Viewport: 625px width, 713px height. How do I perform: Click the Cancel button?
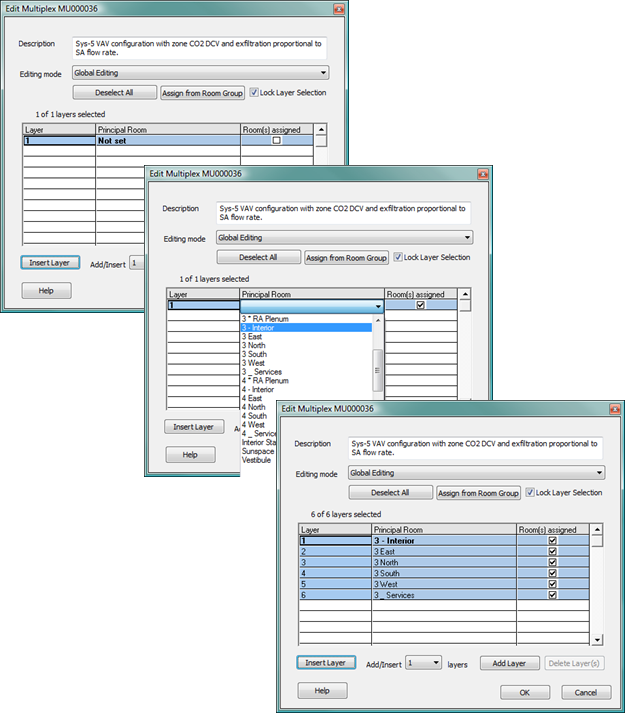(585, 691)
